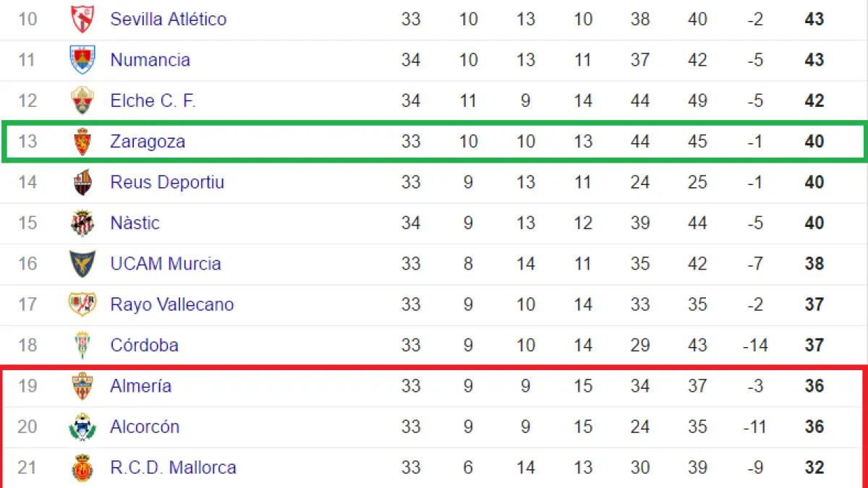868x488 pixels.
Task: Click the Zaragoza club crest
Action: (82, 142)
